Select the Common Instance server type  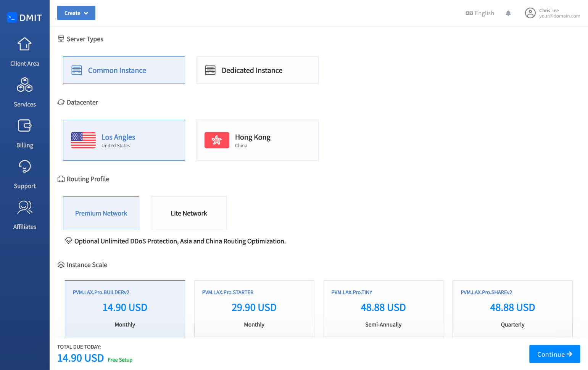click(124, 70)
